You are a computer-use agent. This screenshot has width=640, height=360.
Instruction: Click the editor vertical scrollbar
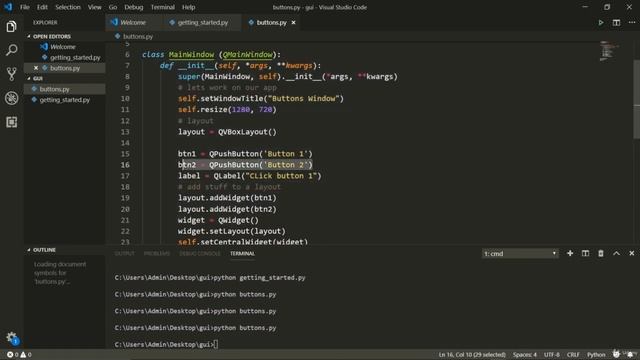tap(636, 99)
